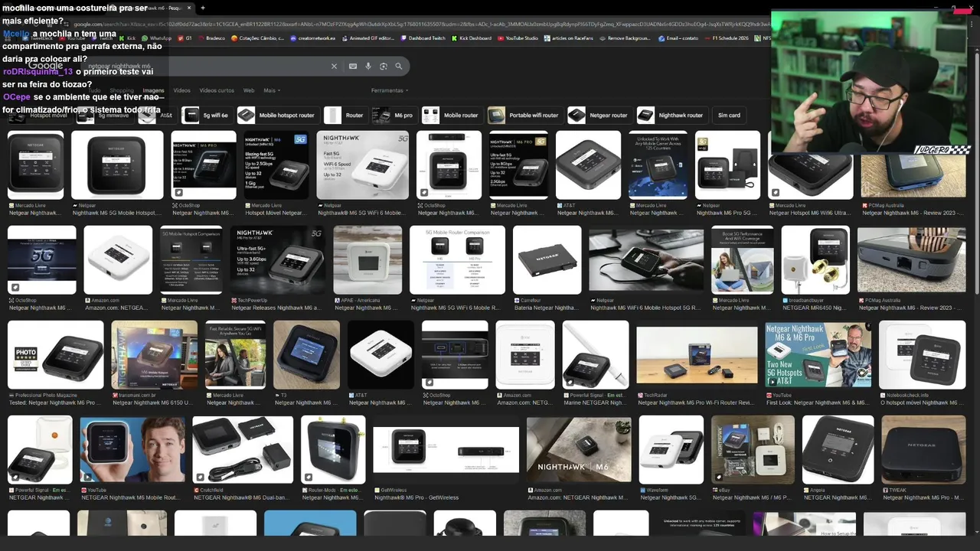Open the TechPowerUp Nighthawk 5G image

coord(277,260)
